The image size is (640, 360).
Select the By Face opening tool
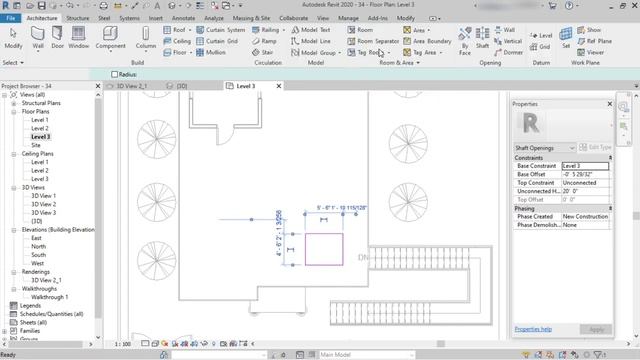point(464,41)
